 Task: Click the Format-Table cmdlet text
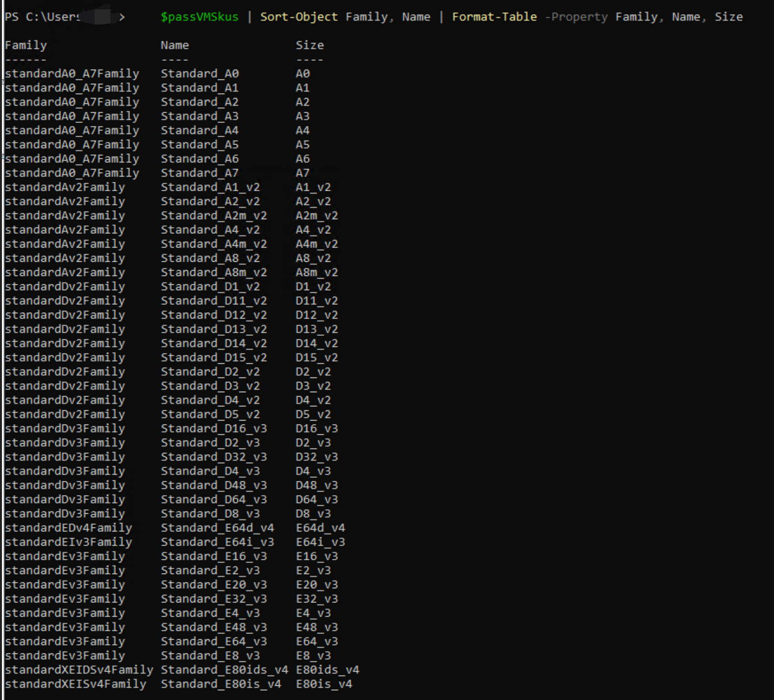pyautogui.click(x=494, y=17)
